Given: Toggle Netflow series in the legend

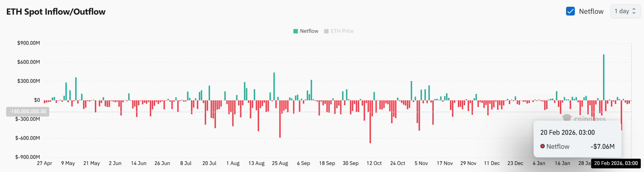Looking at the screenshot, I should coord(306,31).
